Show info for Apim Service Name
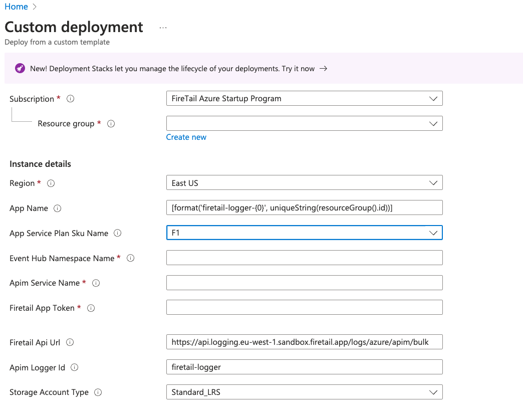Image resolution: width=523 pixels, height=420 pixels. click(96, 283)
